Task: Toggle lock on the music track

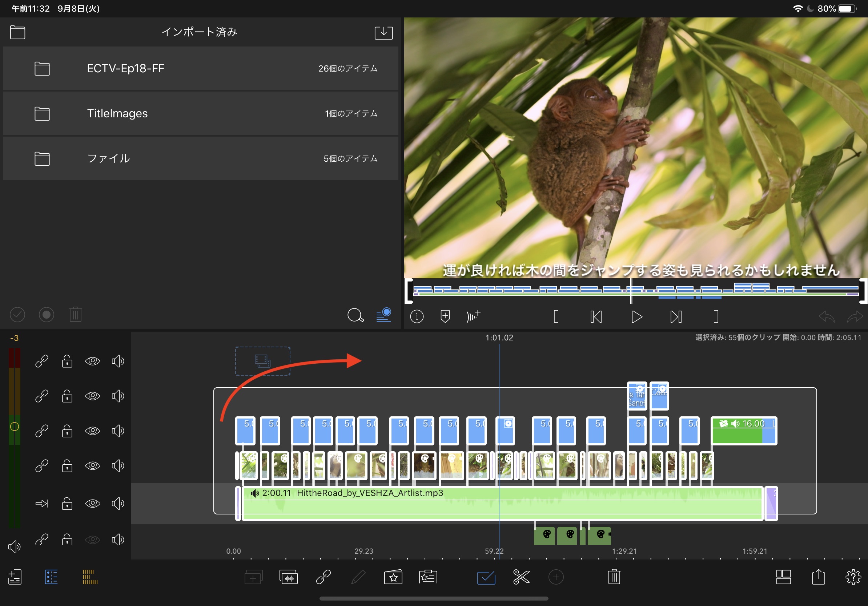Action: click(x=67, y=504)
